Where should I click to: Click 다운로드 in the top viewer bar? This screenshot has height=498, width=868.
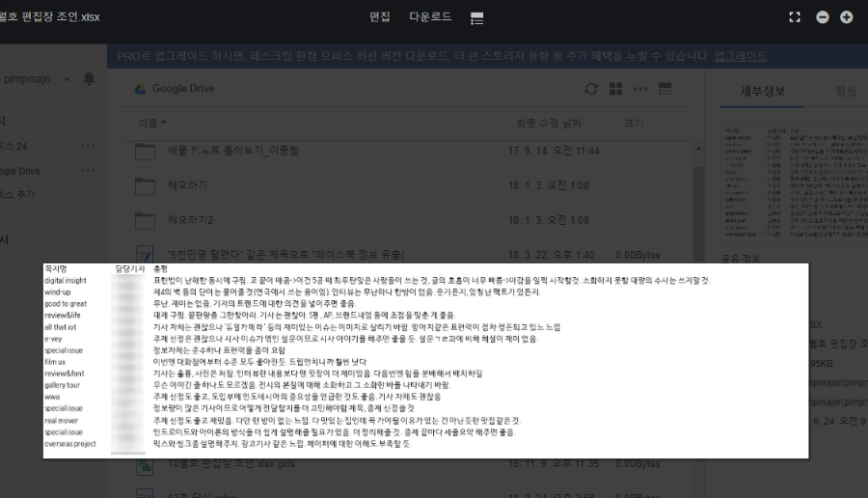point(430,17)
